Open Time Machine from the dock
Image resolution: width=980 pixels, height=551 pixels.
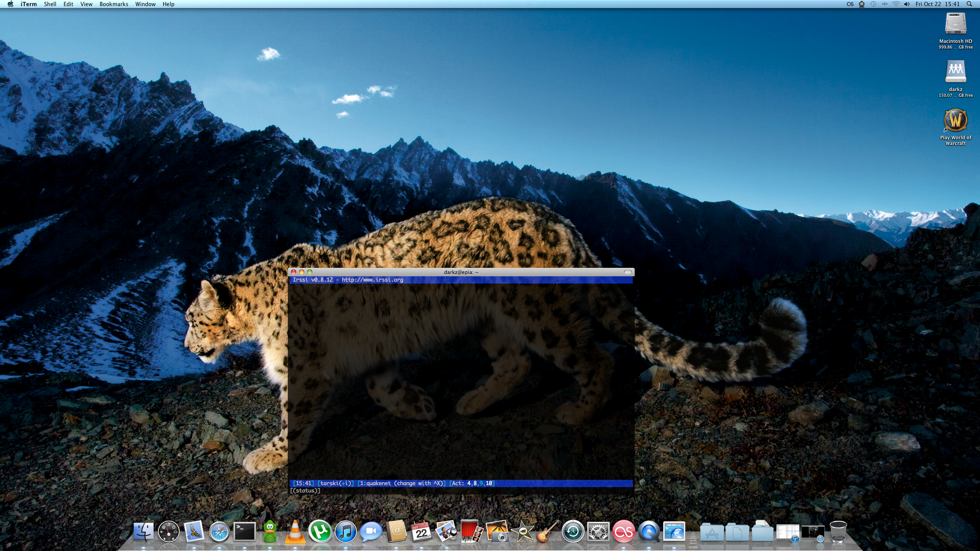(573, 531)
